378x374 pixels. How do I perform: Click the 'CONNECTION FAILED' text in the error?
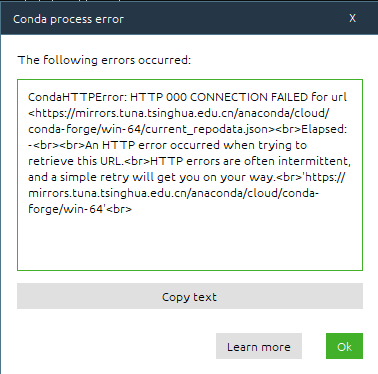click(249, 97)
